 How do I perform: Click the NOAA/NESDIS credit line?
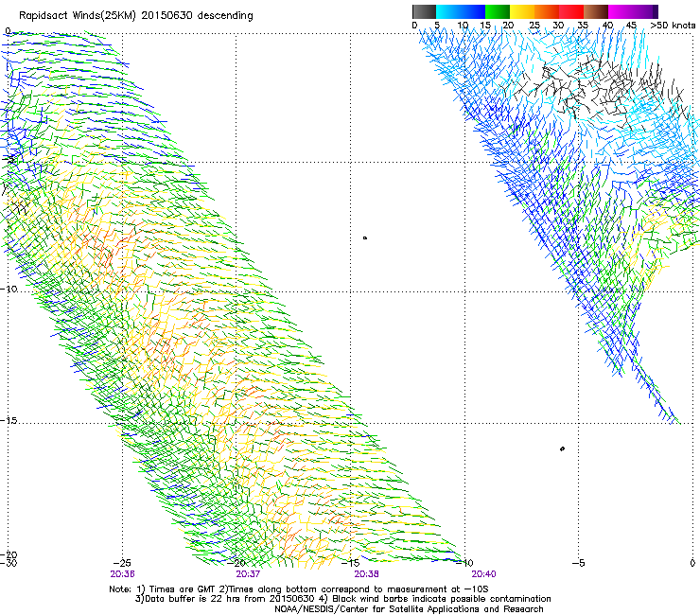(x=409, y=609)
